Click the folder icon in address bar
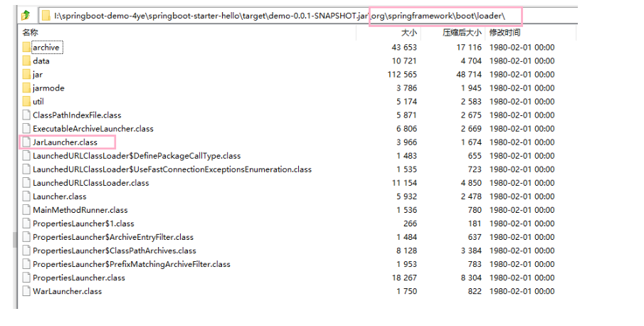The height and width of the screenshot is (326, 644). tap(46, 16)
